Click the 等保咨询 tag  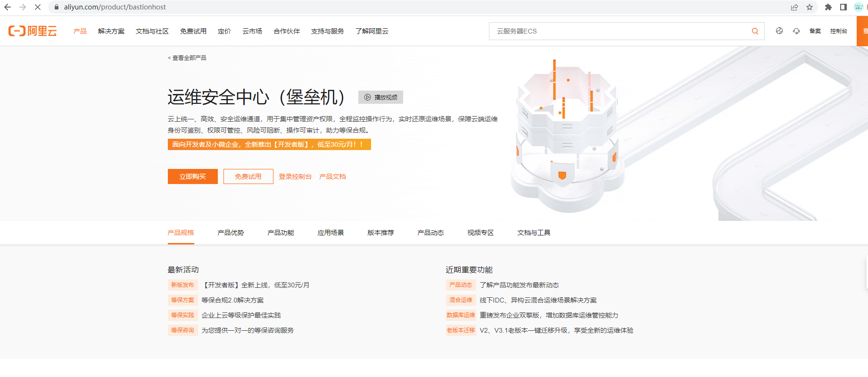(182, 330)
